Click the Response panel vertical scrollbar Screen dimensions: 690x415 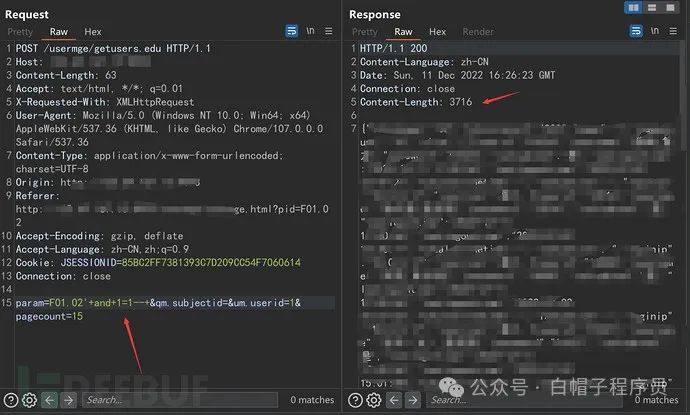coord(683,97)
